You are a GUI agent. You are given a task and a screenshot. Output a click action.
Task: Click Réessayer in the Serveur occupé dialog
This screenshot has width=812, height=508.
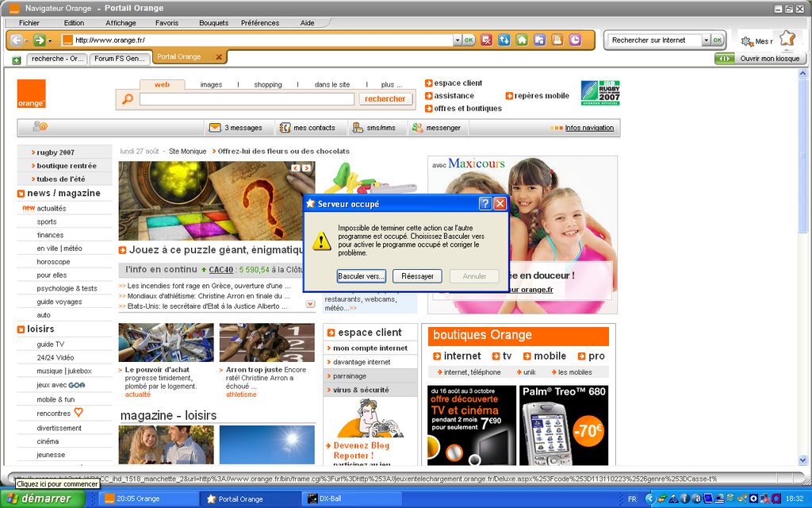tap(417, 276)
